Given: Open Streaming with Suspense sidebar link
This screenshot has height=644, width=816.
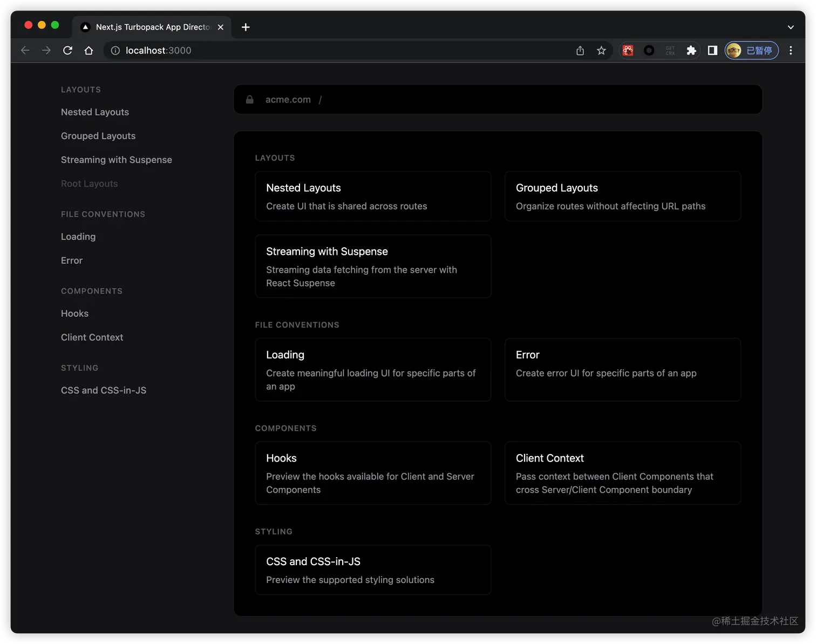Looking at the screenshot, I should point(117,160).
